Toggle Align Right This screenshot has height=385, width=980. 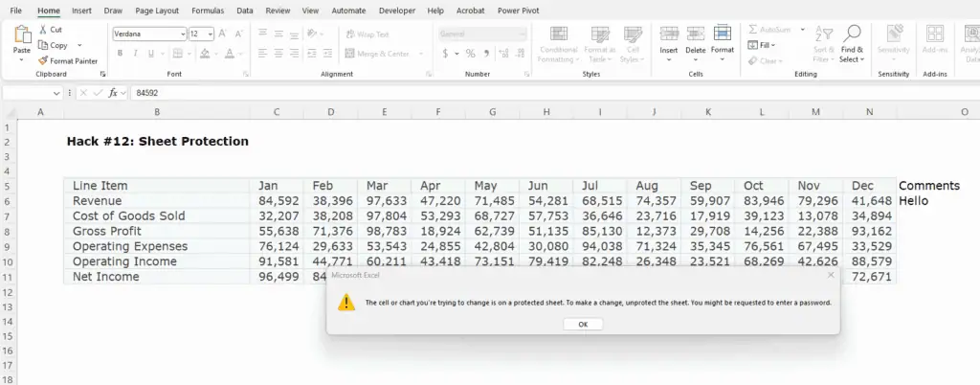294,54
